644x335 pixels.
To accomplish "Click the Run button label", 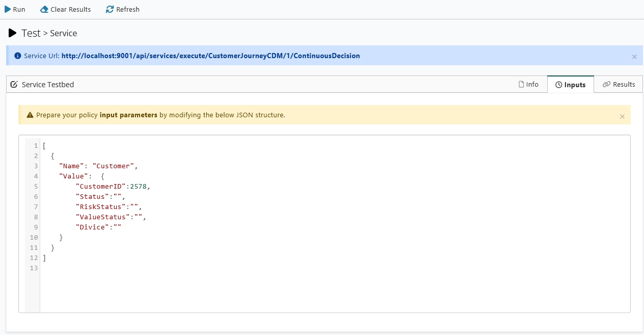I will pyautogui.click(x=19, y=9).
